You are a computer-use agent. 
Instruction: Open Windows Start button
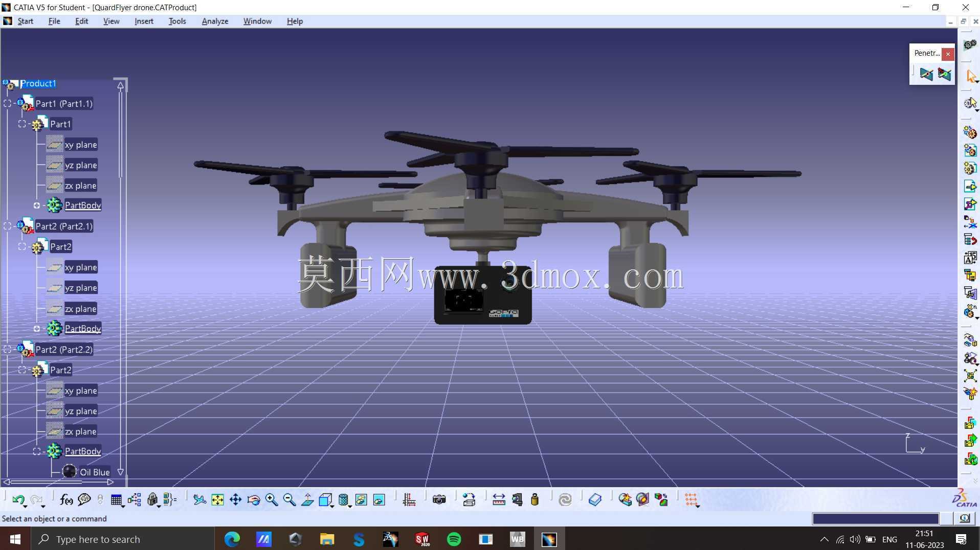click(x=15, y=539)
